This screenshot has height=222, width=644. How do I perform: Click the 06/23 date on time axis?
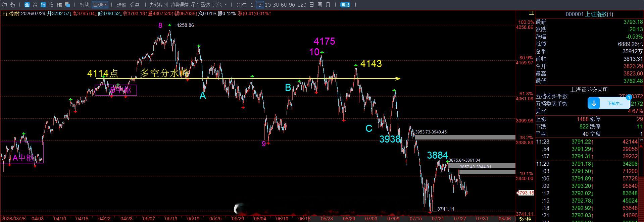[x=327, y=219]
